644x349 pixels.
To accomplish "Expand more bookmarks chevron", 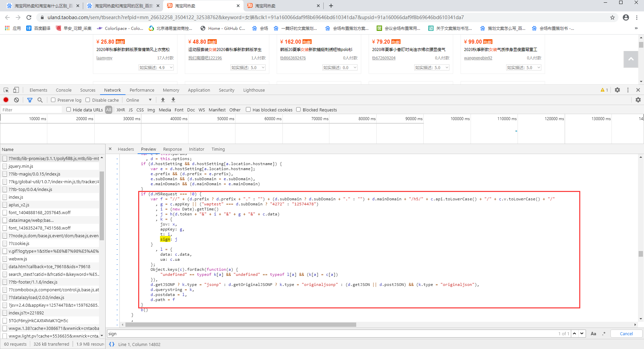I will (636, 29).
